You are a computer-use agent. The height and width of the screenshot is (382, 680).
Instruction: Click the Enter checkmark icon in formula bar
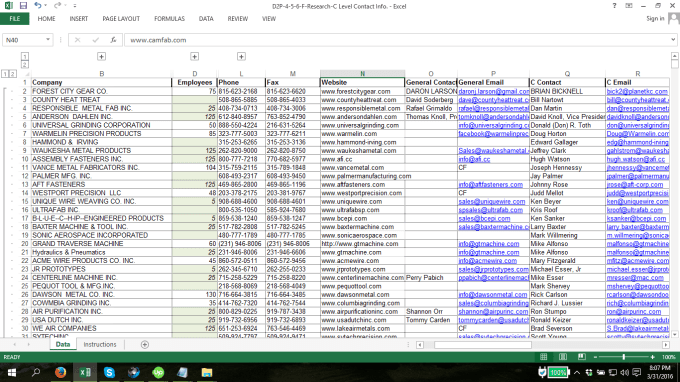point(95,40)
